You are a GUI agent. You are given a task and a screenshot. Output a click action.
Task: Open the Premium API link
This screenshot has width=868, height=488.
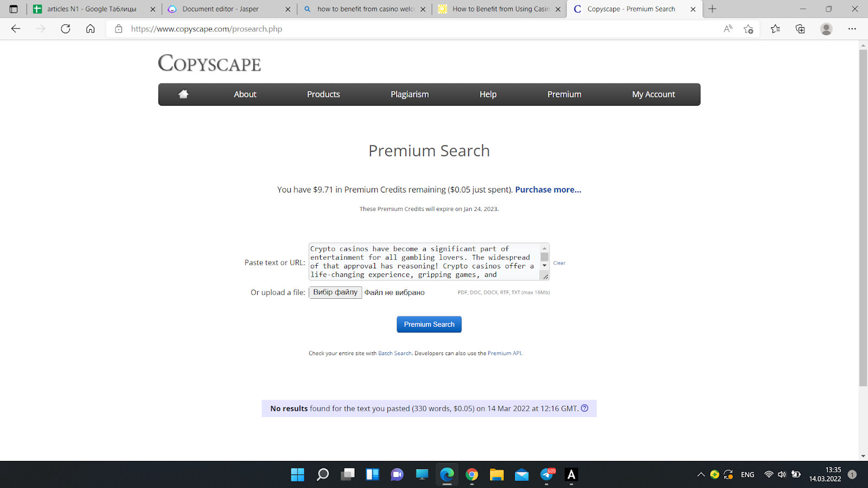pos(505,353)
